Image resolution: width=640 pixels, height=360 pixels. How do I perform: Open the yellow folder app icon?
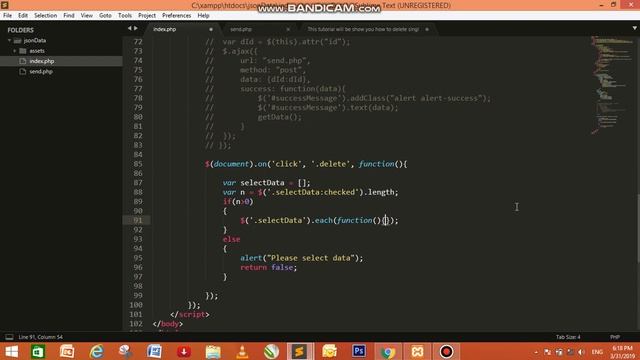pos(329,351)
